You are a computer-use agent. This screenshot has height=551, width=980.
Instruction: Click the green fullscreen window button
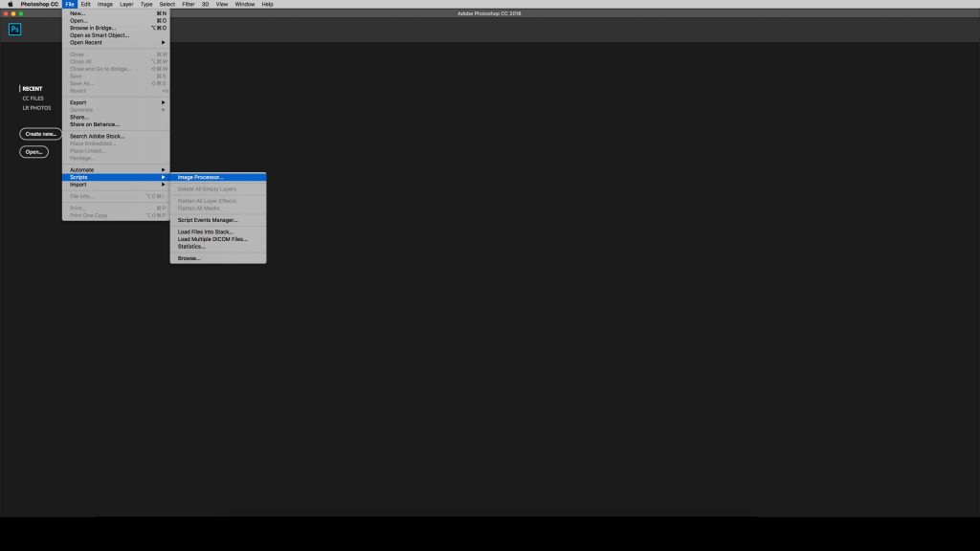(x=21, y=13)
